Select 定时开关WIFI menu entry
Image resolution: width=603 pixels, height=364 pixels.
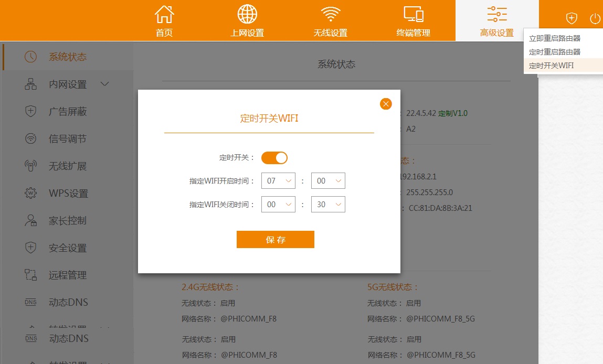click(551, 66)
